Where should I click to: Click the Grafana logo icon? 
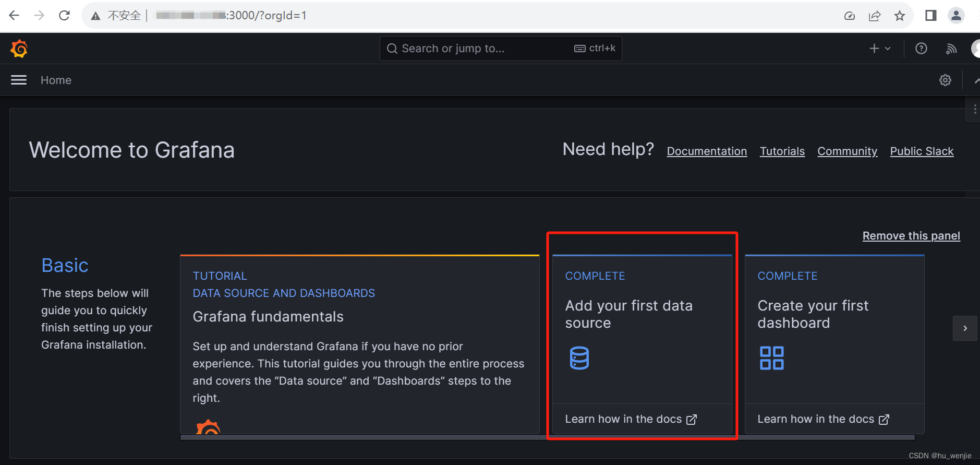pos(19,49)
